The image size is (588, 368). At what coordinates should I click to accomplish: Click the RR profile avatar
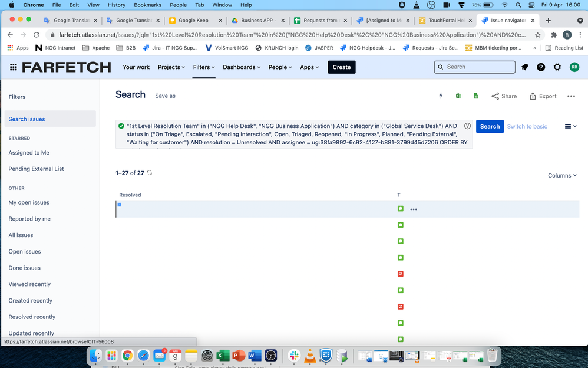[574, 67]
